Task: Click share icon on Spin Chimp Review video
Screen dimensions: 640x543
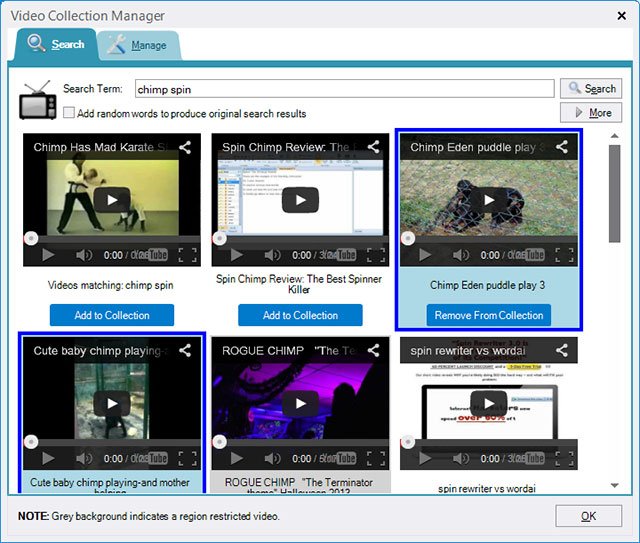Action: click(x=373, y=147)
